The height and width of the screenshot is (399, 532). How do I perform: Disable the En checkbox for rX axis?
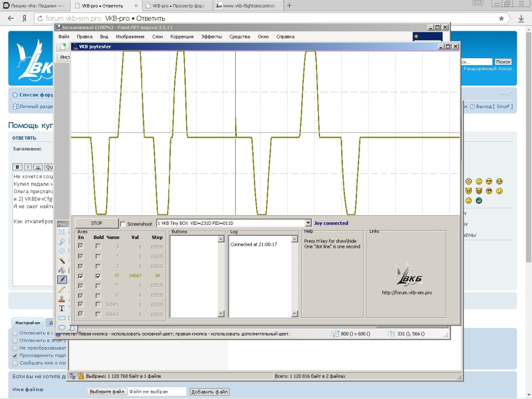81,276
